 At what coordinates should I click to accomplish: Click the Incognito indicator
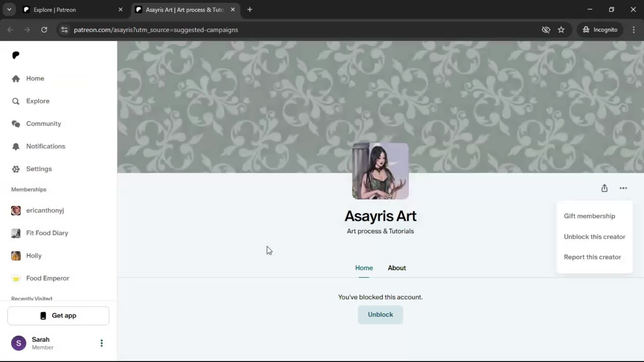(x=600, y=30)
